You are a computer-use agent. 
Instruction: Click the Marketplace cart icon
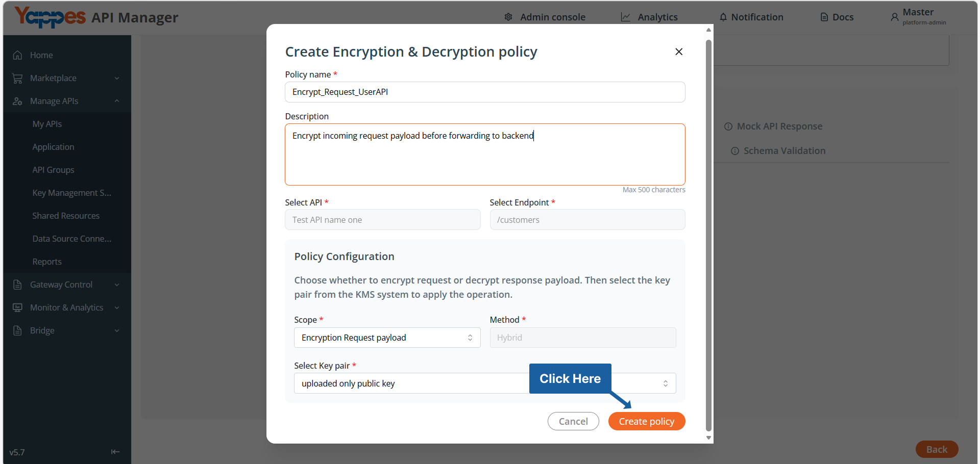pyautogui.click(x=17, y=78)
